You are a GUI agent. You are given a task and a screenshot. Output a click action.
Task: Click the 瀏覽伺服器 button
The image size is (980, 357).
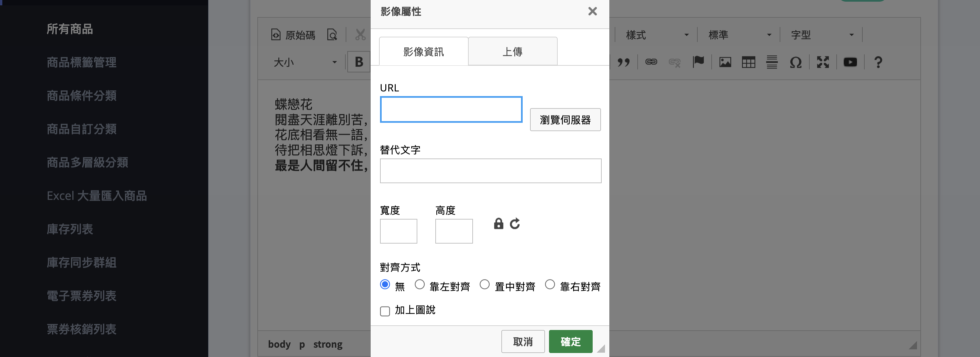[565, 120]
